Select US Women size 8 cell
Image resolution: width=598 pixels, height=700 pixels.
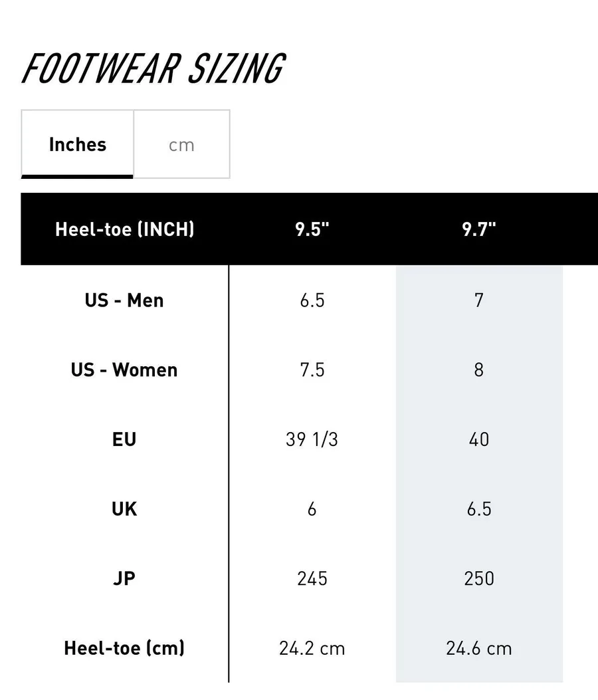479,370
